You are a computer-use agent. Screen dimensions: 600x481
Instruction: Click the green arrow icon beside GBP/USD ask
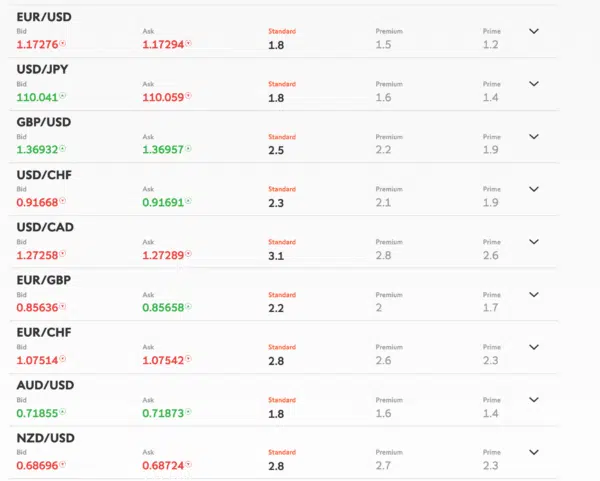[188, 148]
